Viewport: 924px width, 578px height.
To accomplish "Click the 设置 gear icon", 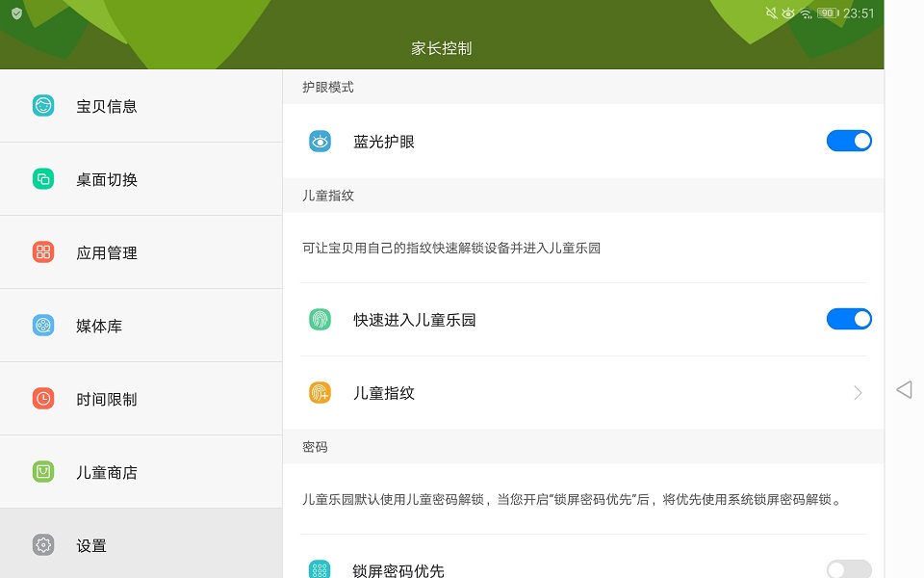I will [43, 544].
